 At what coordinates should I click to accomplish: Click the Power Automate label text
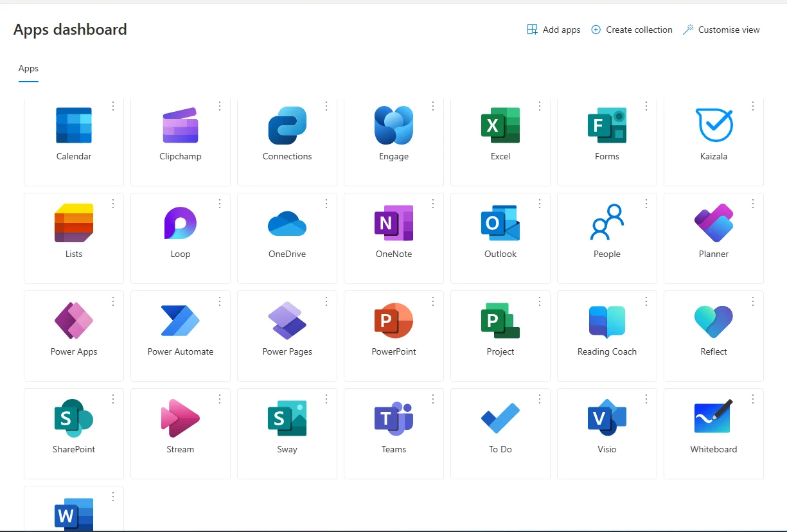point(181,351)
